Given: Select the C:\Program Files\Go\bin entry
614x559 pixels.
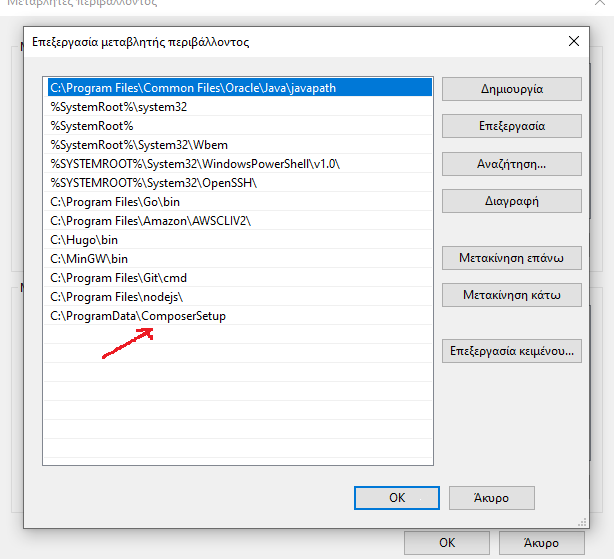Looking at the screenshot, I should pos(114,202).
